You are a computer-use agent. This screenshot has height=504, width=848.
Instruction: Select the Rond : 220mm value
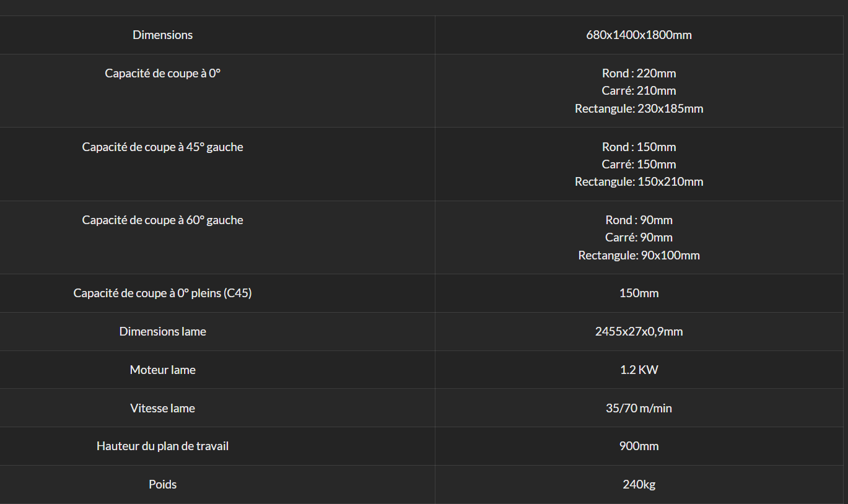click(x=639, y=73)
